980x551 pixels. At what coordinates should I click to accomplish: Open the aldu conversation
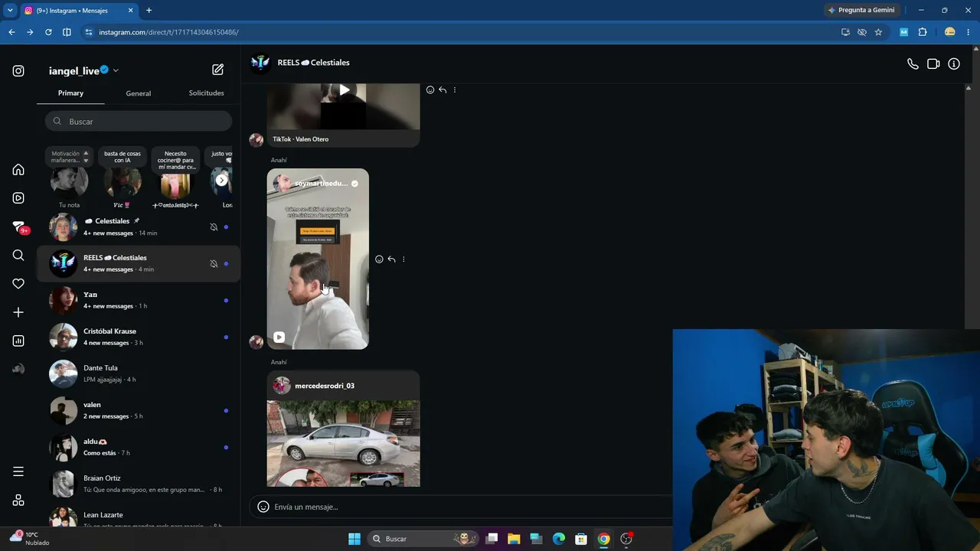[139, 448]
